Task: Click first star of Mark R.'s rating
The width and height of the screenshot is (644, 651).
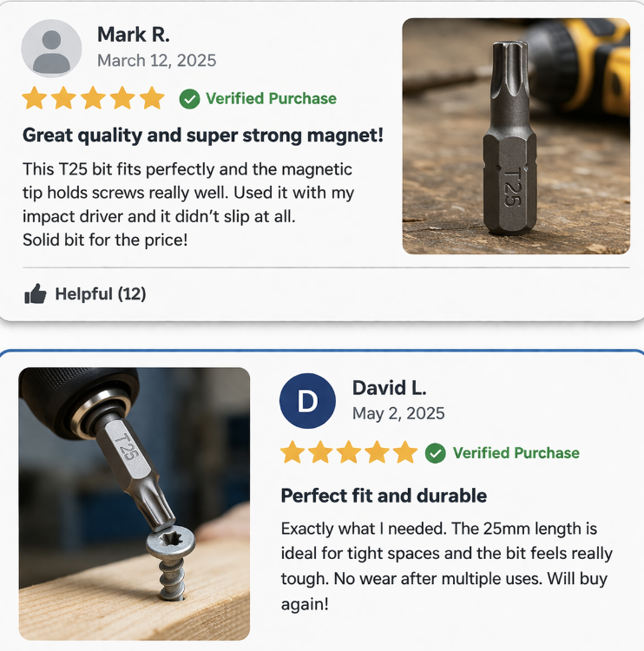Action: point(35,98)
